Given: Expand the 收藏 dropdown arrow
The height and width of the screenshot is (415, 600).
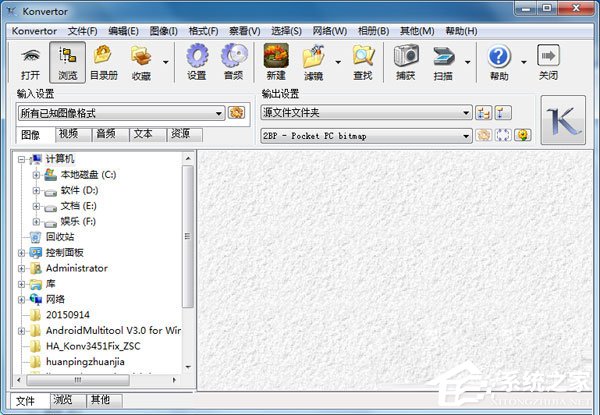Looking at the screenshot, I should 166,62.
